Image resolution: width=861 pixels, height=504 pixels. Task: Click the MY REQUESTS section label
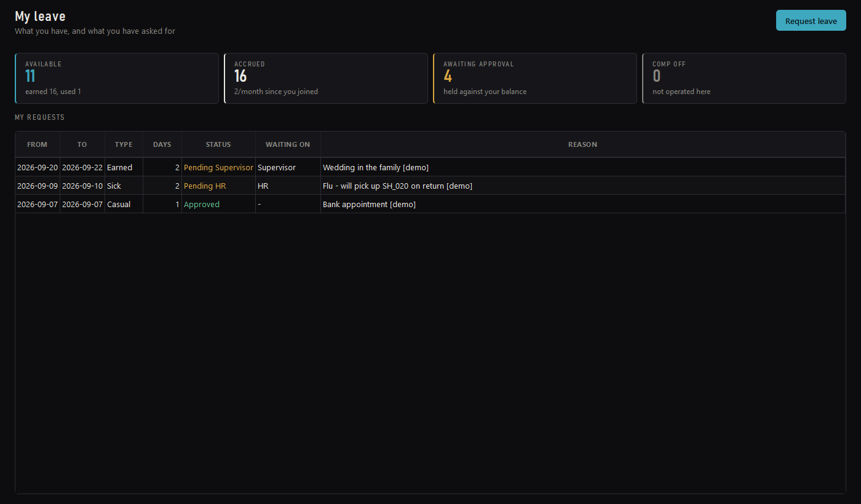coord(39,117)
